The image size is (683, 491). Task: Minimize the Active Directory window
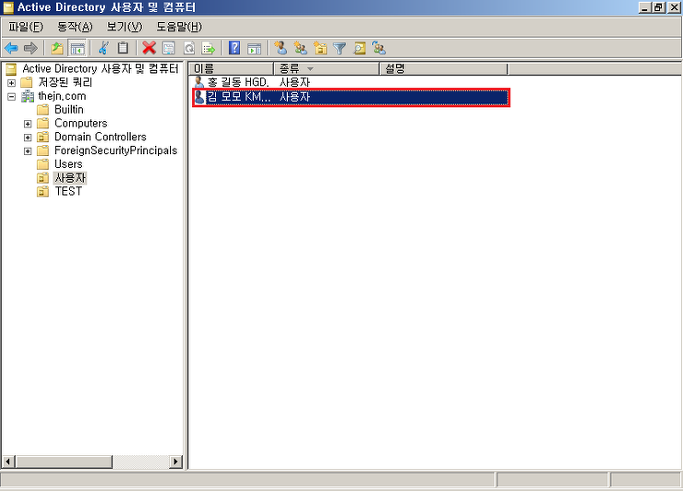(x=646, y=7)
